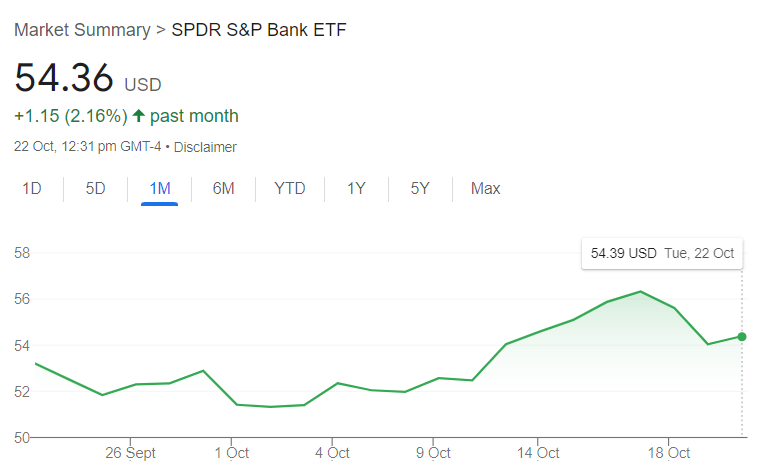The image size is (762, 466).
Task: Open the Disclaimer link
Action: pyautogui.click(x=205, y=147)
